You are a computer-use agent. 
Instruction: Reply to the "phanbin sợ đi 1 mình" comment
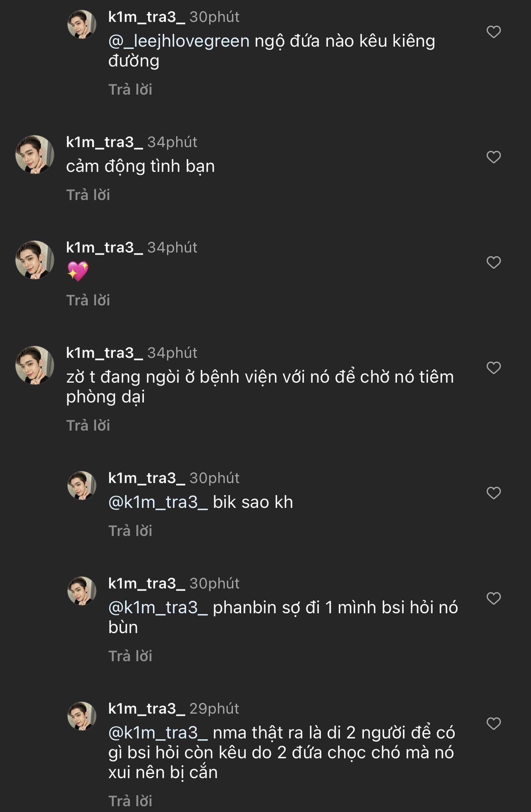[130, 656]
